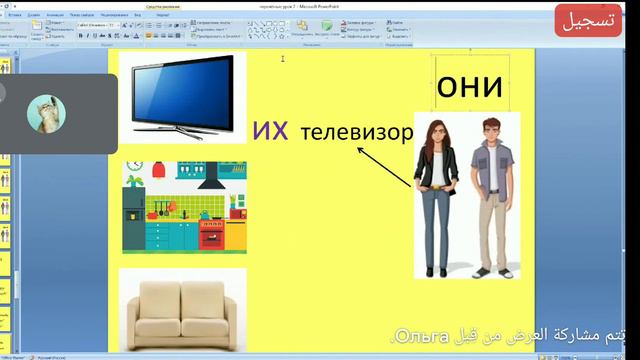This screenshot has width=640, height=360.
Task: Open the Заливка фигуры fill color
Action: pyautogui.click(x=358, y=22)
